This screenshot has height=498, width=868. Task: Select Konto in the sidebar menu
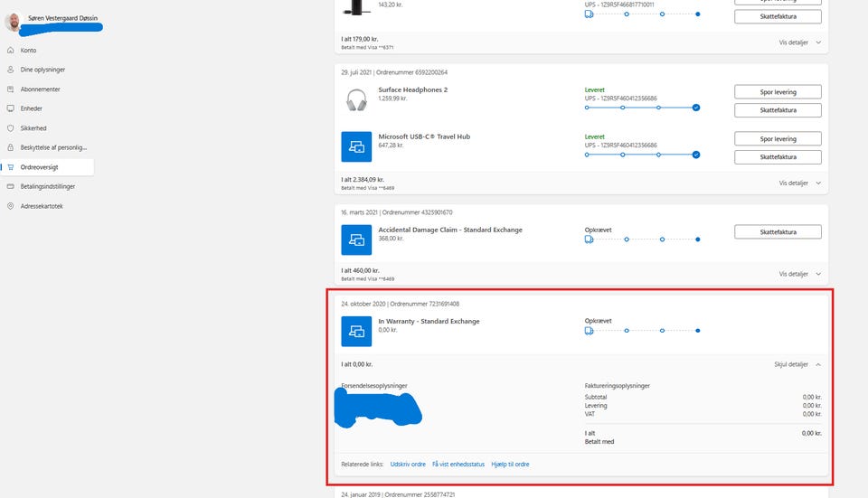28,51
